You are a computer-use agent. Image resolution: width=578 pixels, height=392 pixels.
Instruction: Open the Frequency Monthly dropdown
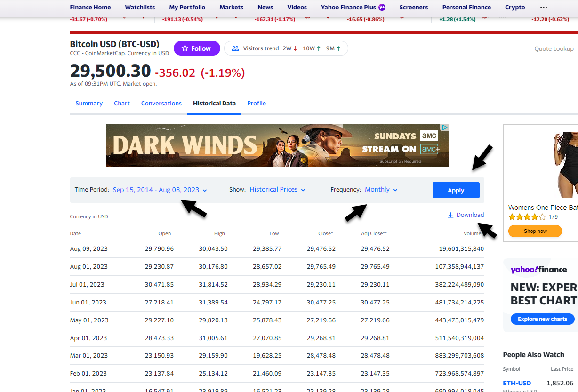[381, 190]
